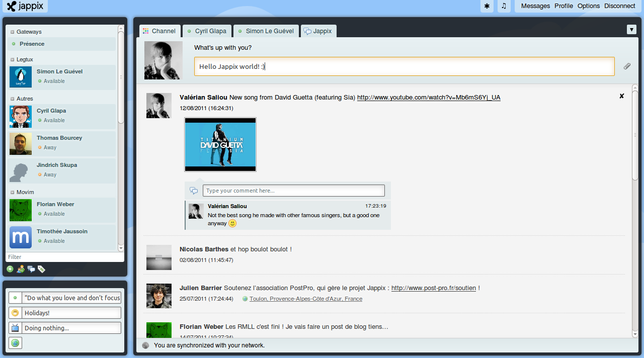
Task: Click your profile avatar beside the status box
Action: point(164,60)
